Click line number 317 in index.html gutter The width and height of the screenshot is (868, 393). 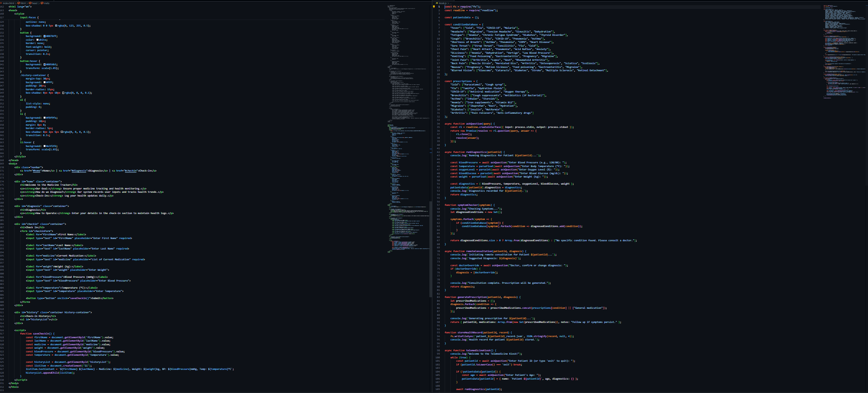2,334
